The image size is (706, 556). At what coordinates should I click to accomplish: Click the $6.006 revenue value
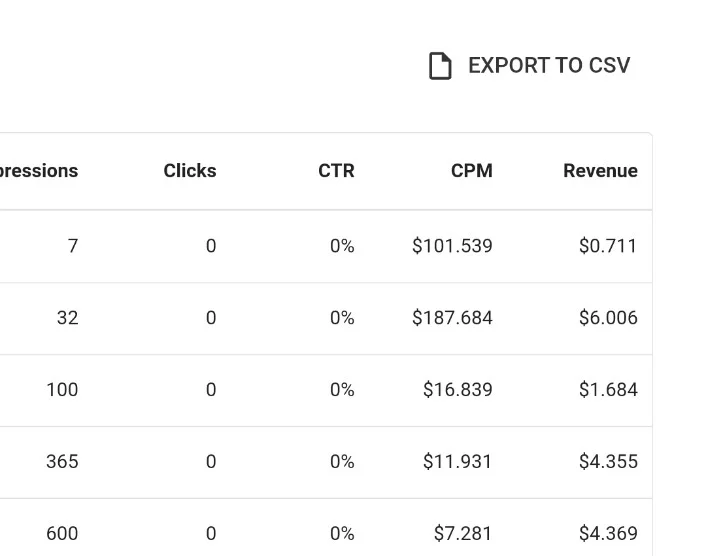point(608,318)
